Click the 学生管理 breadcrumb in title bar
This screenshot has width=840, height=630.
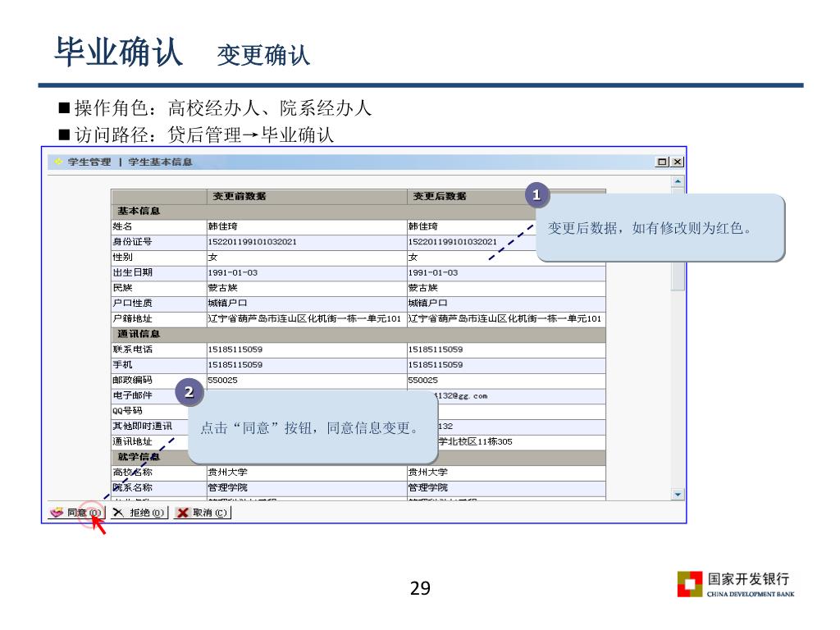89,162
